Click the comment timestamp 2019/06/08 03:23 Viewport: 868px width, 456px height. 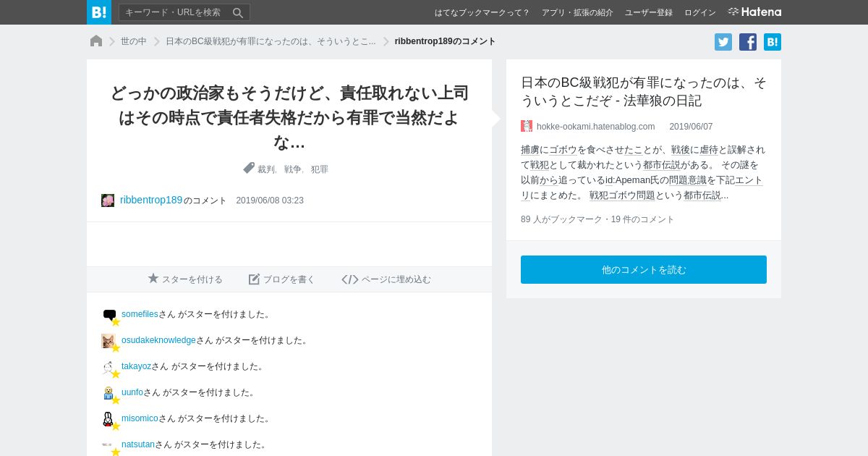coord(270,200)
